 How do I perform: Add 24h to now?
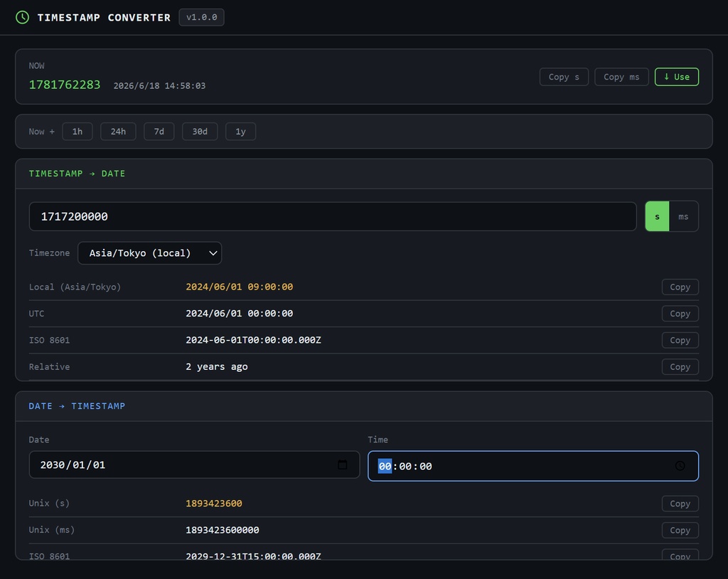click(x=118, y=132)
